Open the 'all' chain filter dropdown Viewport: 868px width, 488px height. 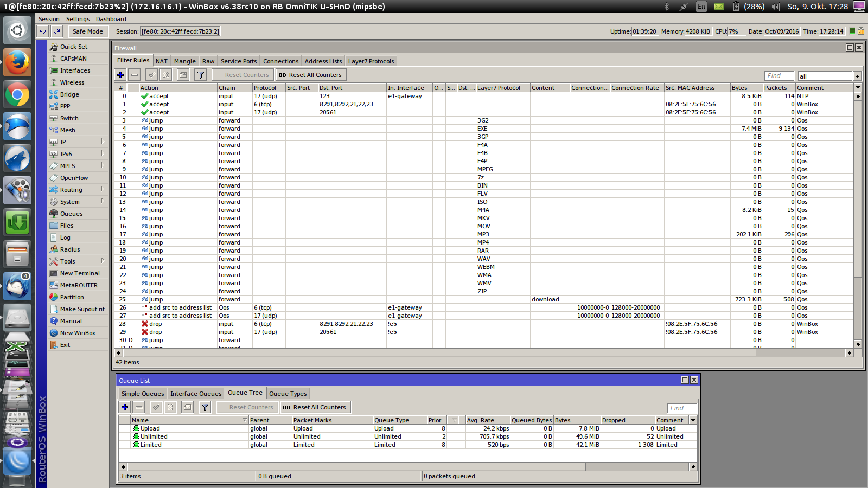point(858,76)
